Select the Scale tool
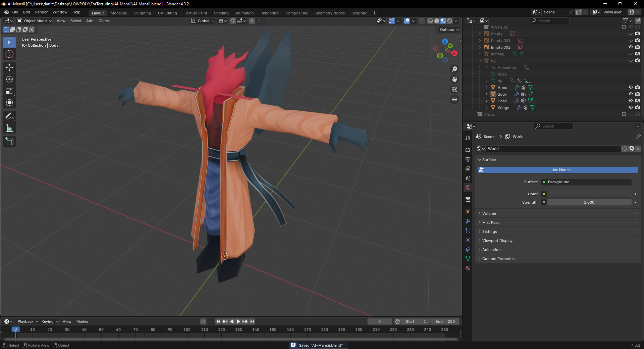 click(x=9, y=91)
